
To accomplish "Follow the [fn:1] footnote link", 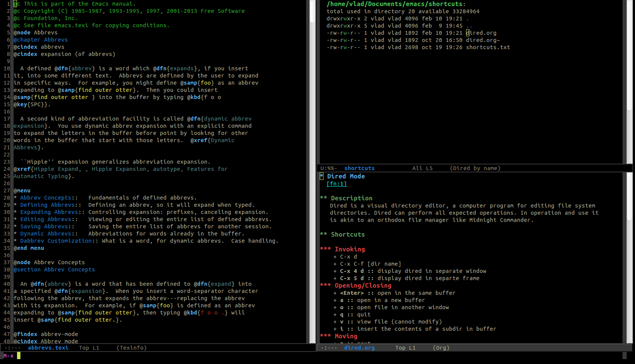I will (x=336, y=184).
